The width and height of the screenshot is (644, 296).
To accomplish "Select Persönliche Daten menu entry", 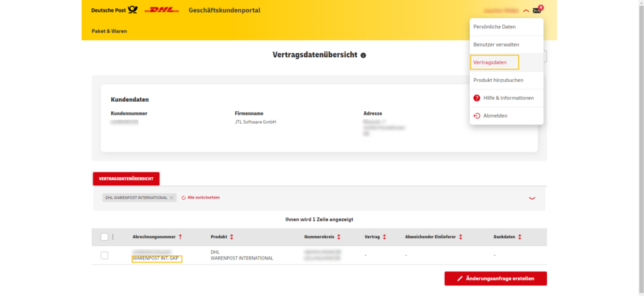I will point(506,26).
